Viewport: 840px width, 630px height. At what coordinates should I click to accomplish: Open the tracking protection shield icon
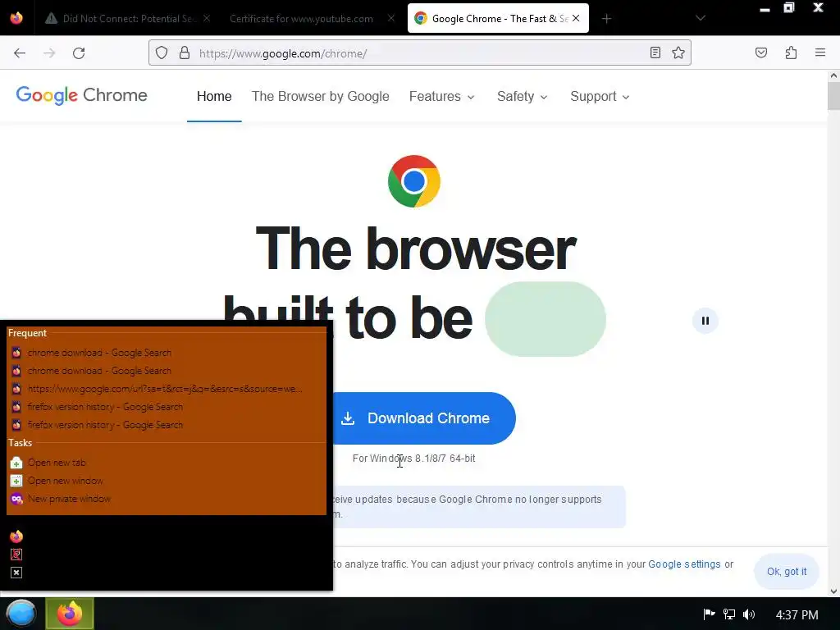click(x=162, y=53)
